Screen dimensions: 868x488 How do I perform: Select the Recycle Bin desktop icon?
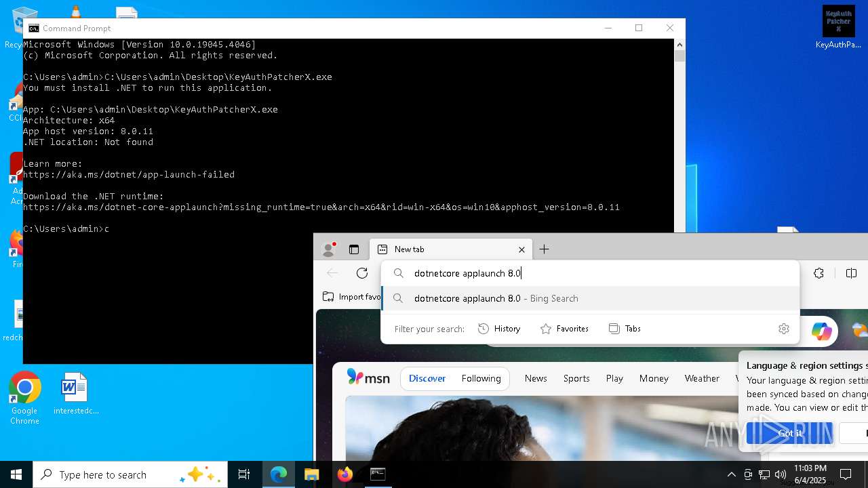click(x=14, y=27)
